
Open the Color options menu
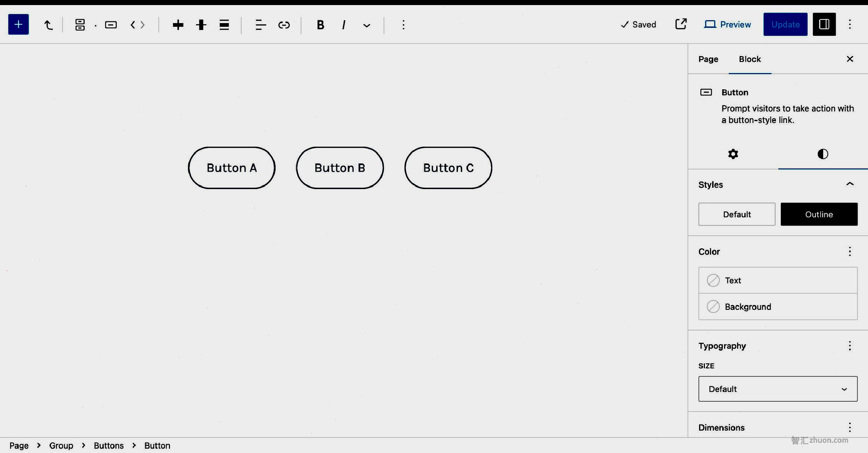(850, 252)
